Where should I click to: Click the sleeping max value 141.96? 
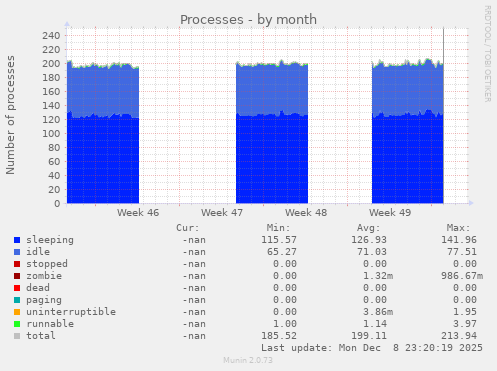459,240
